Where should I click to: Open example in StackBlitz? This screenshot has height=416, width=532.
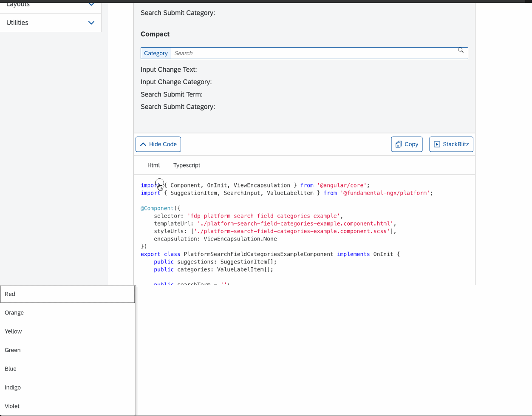(x=451, y=144)
